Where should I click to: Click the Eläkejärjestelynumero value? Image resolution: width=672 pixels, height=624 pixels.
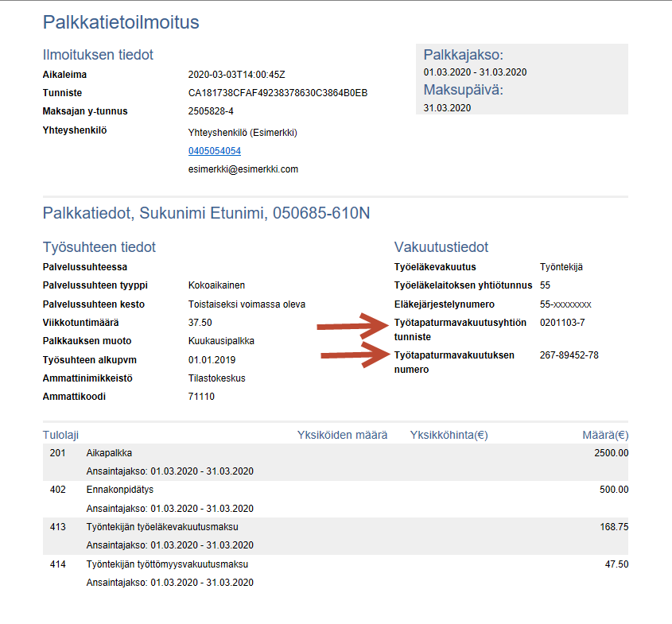coord(565,304)
